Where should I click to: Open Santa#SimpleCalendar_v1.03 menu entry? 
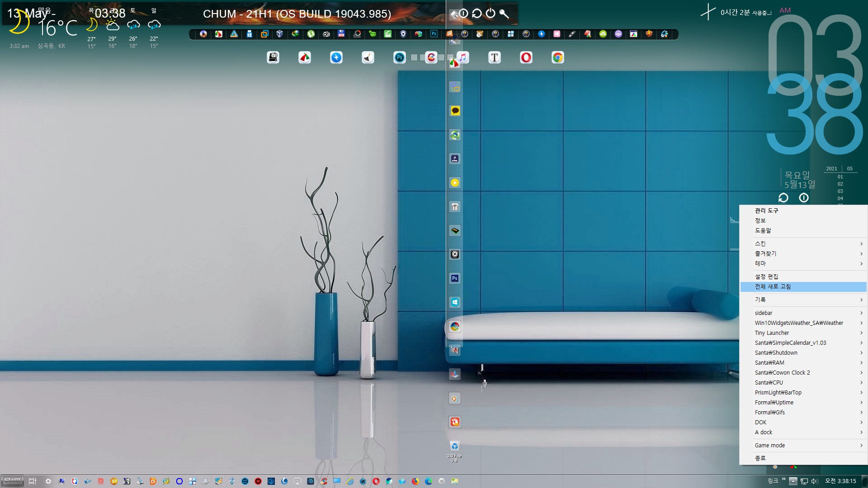click(803, 343)
